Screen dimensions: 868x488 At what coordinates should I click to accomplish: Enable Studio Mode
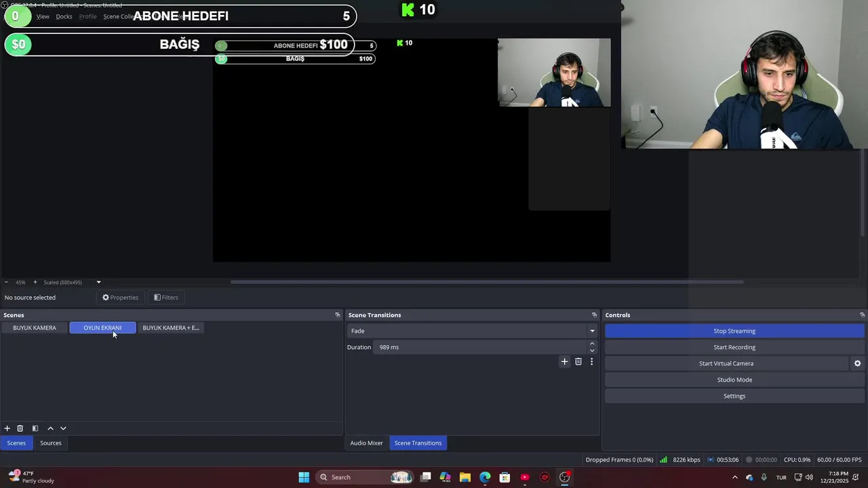[734, 380]
